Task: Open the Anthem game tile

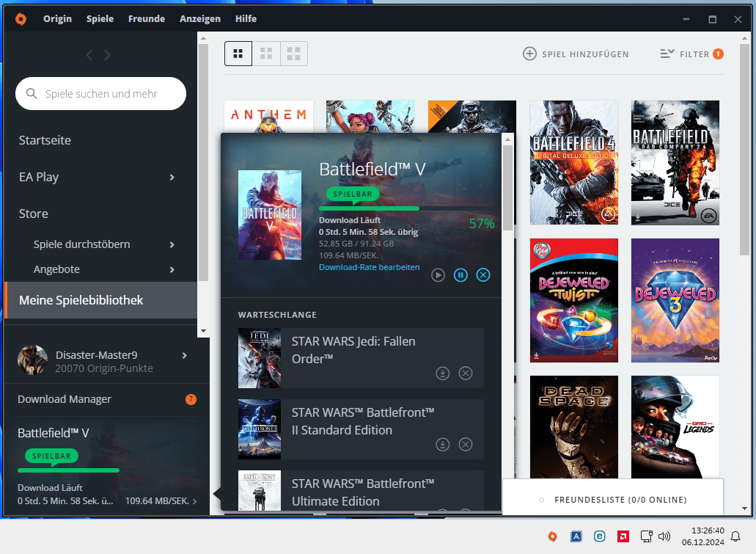Action: tap(268, 116)
